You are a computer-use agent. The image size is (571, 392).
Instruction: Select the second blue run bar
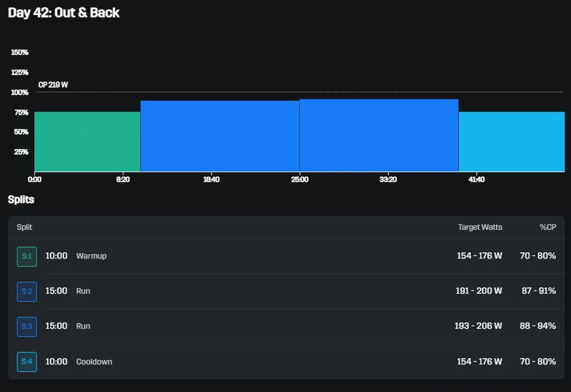point(379,135)
